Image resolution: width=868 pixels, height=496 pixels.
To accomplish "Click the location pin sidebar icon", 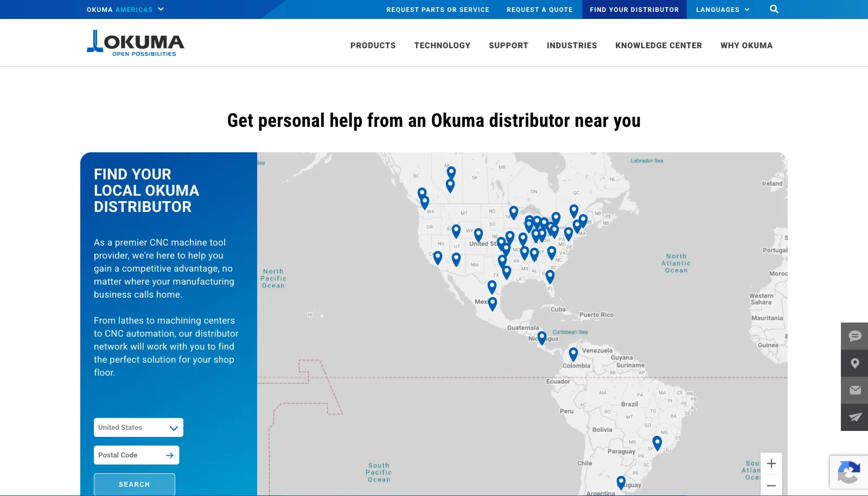I will [x=854, y=363].
